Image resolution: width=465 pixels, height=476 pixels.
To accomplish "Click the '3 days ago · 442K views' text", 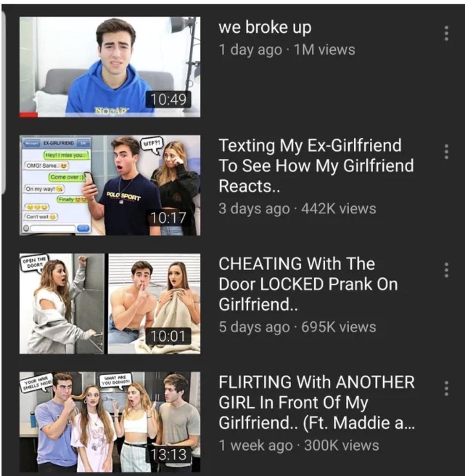I will point(297,209).
